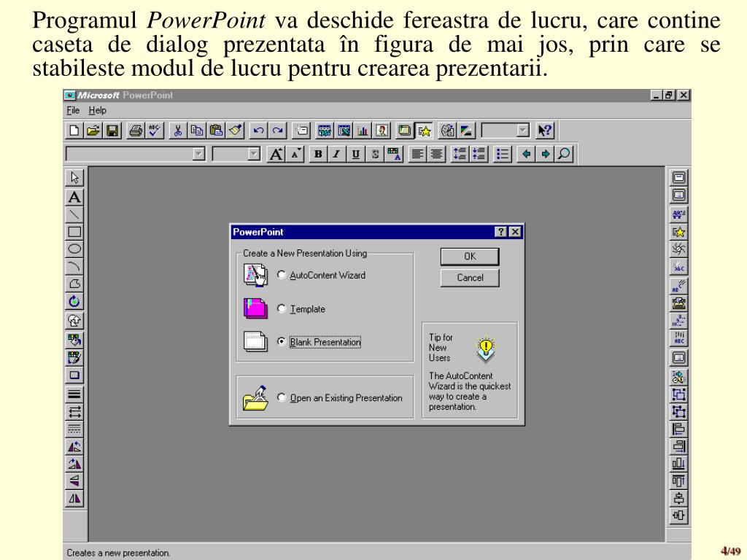Click the Tip for New Users lightbulb
Image resolution: width=747 pixels, height=560 pixels.
pyautogui.click(x=486, y=349)
